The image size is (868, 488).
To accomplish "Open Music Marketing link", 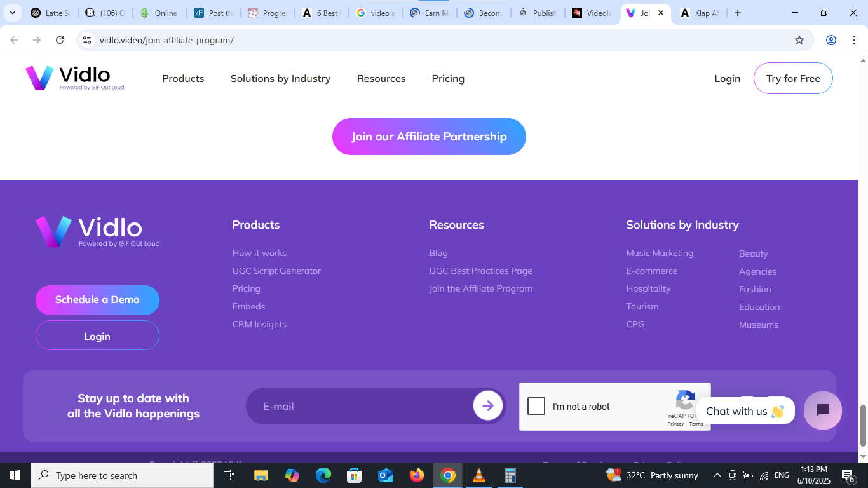I will click(660, 253).
